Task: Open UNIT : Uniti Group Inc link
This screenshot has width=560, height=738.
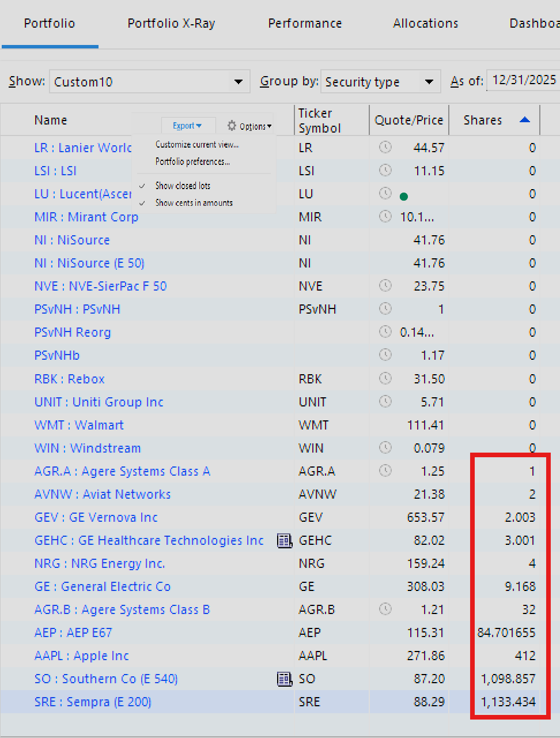Action: coord(99,402)
